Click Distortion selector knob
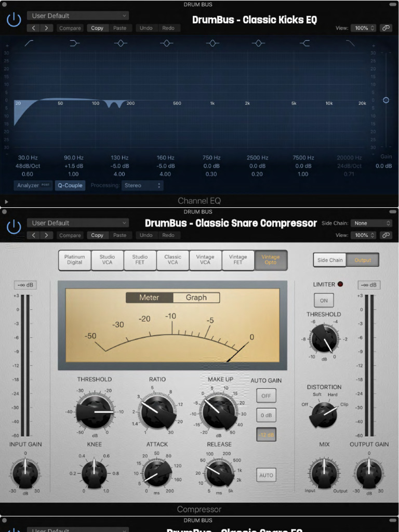Viewport: 399px width, 532px height. [323, 416]
